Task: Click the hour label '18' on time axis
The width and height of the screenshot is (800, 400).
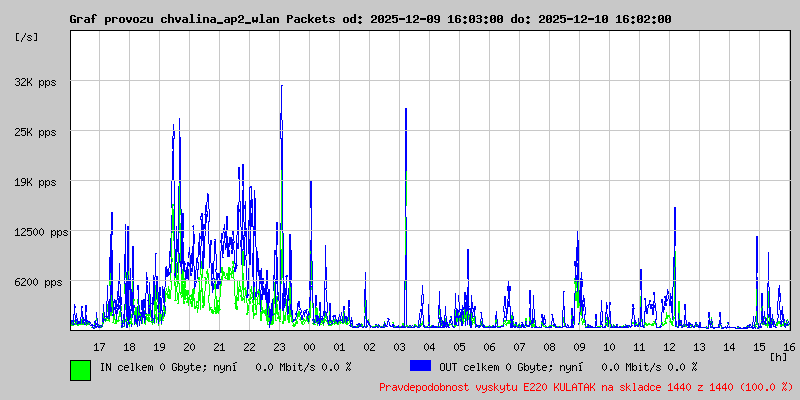Action: click(x=130, y=347)
